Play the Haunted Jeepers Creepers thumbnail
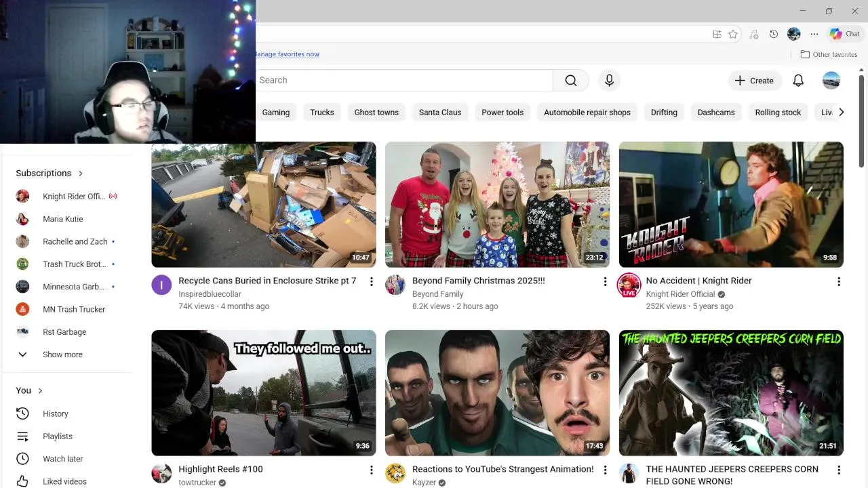 pyautogui.click(x=731, y=392)
